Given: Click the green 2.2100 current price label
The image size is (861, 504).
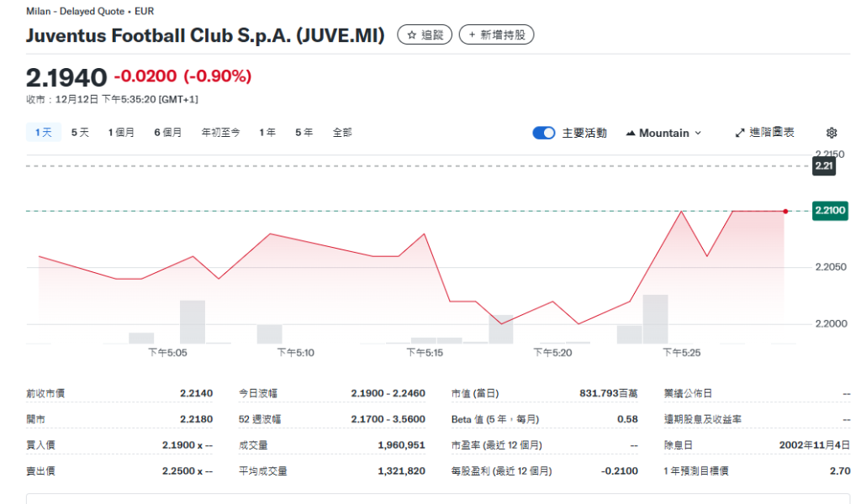Looking at the screenshot, I should tap(829, 210).
